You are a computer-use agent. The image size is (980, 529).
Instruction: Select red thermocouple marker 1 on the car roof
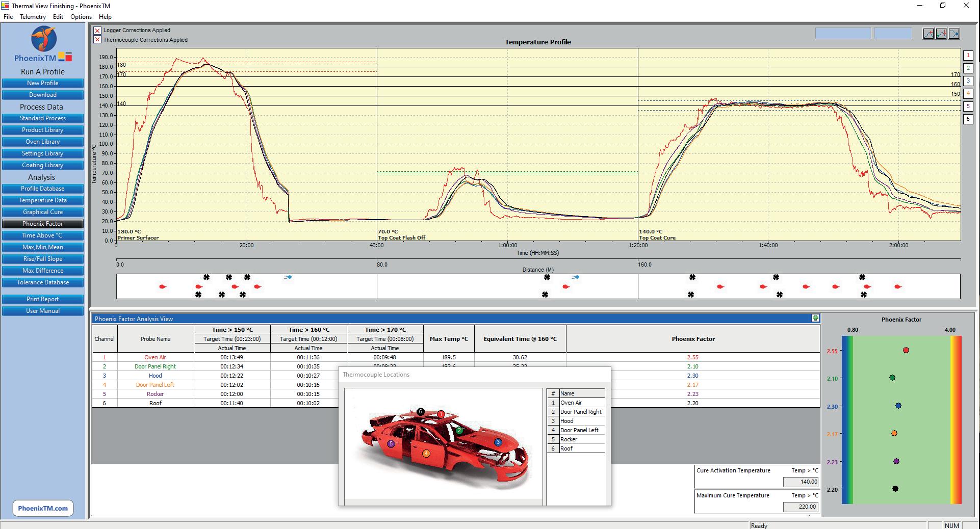click(x=441, y=414)
